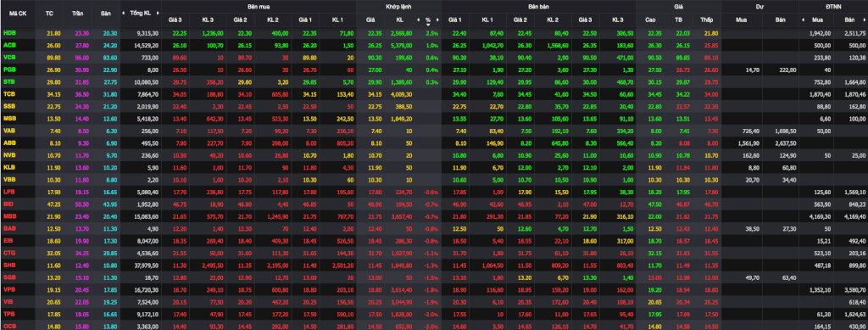Select the LPB ticker symbol
The width and height of the screenshot is (868, 330).
[9, 192]
